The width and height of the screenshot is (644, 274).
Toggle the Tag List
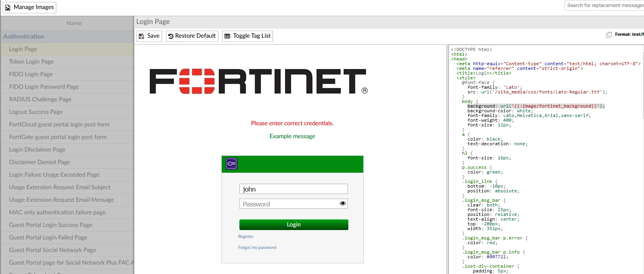click(x=247, y=36)
